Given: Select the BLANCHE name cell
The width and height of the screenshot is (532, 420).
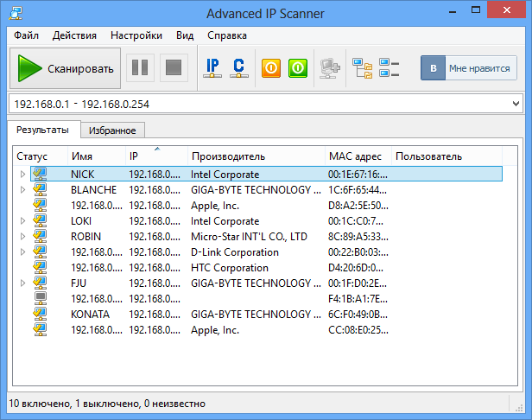Looking at the screenshot, I should point(93,190).
